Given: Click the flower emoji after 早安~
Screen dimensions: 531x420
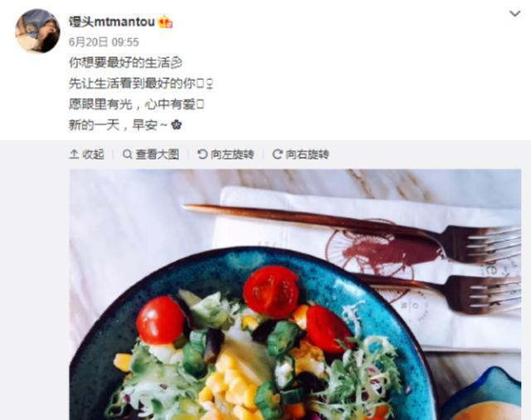Looking at the screenshot, I should point(176,125).
